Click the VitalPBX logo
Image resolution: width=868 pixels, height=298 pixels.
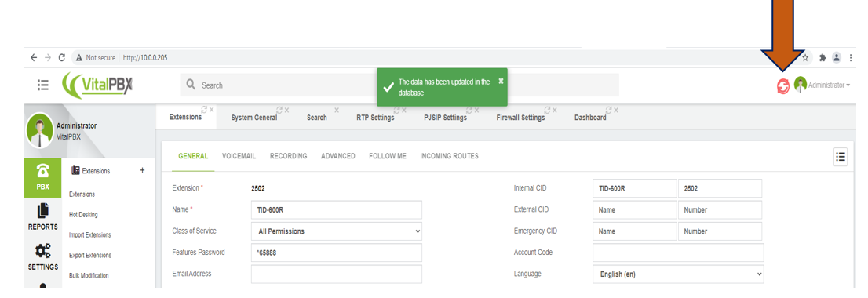[x=98, y=85]
